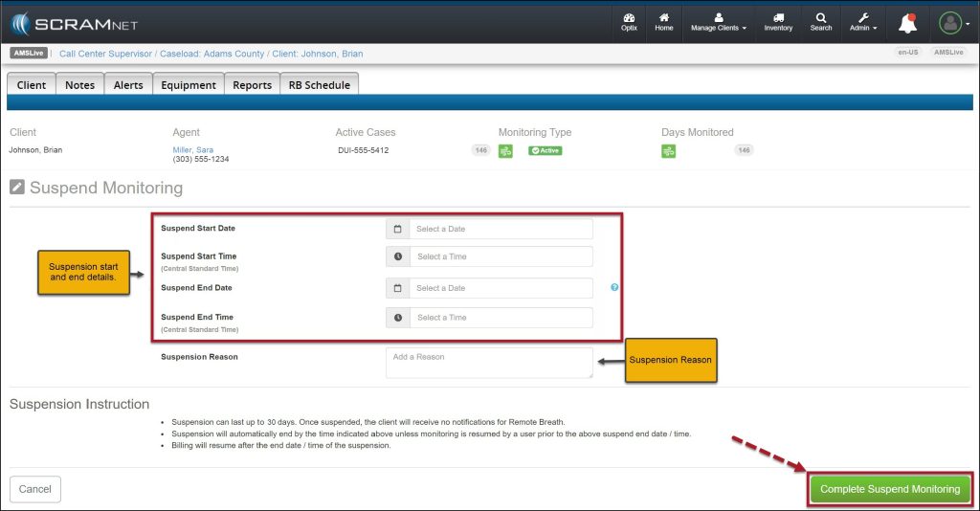Image resolution: width=980 pixels, height=511 pixels.
Task: Open the Equipment tab
Action: (188, 85)
